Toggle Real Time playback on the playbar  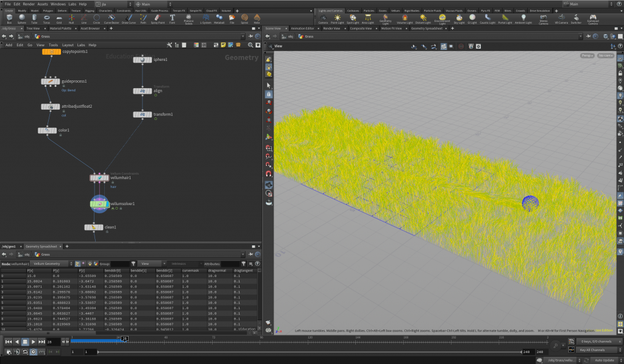34,352
